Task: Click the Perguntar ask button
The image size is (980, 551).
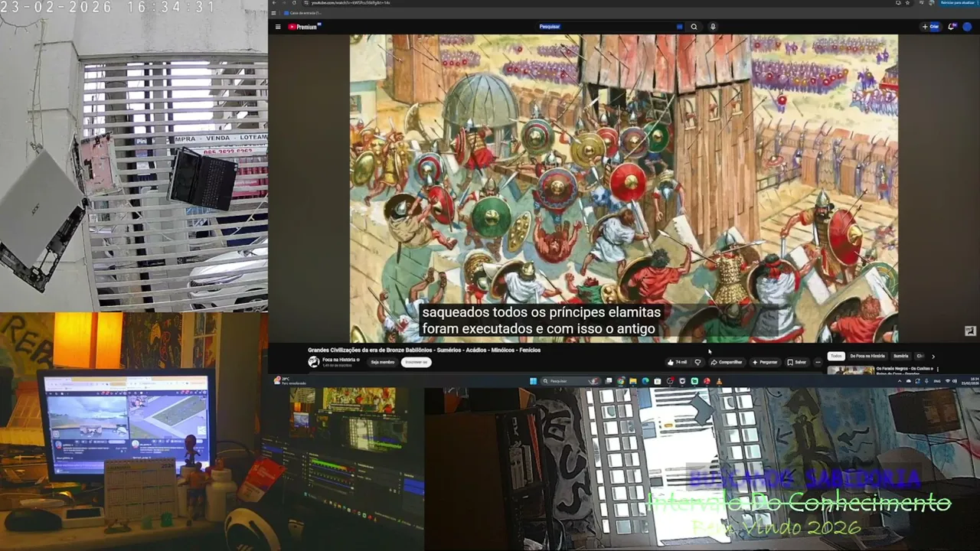Action: (x=765, y=362)
